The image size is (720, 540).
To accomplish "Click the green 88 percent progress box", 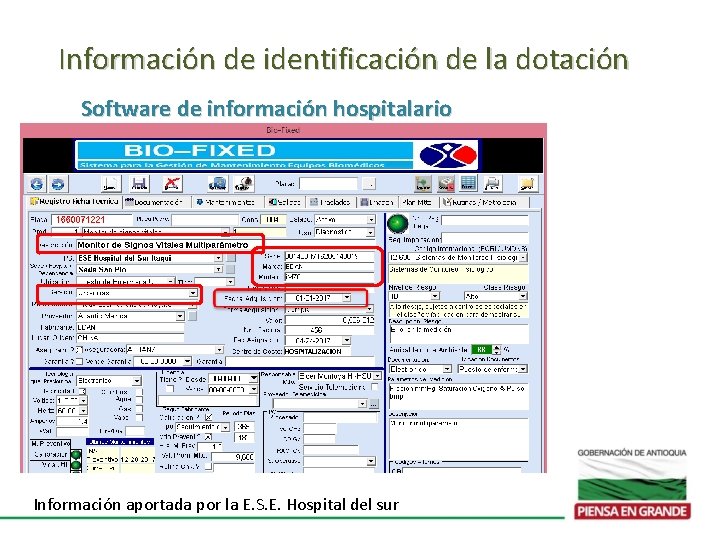I will point(481,350).
